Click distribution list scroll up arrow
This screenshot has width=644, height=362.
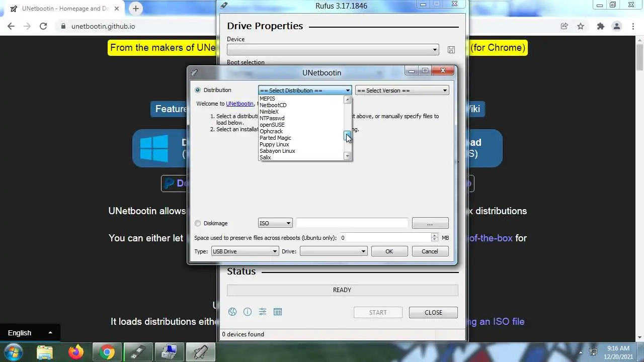tap(347, 100)
